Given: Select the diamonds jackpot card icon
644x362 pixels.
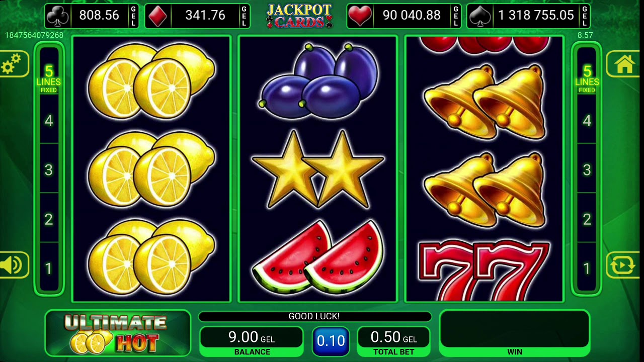Looking at the screenshot, I should tap(158, 16).
